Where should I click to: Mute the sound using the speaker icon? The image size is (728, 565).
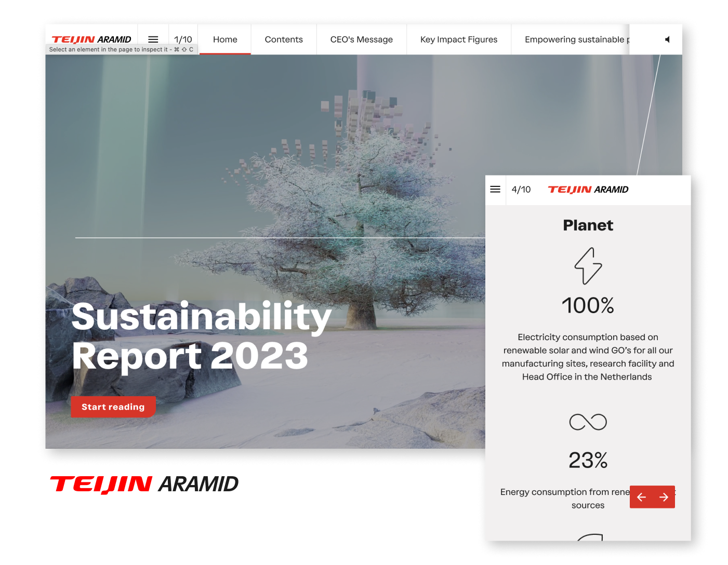tap(667, 39)
